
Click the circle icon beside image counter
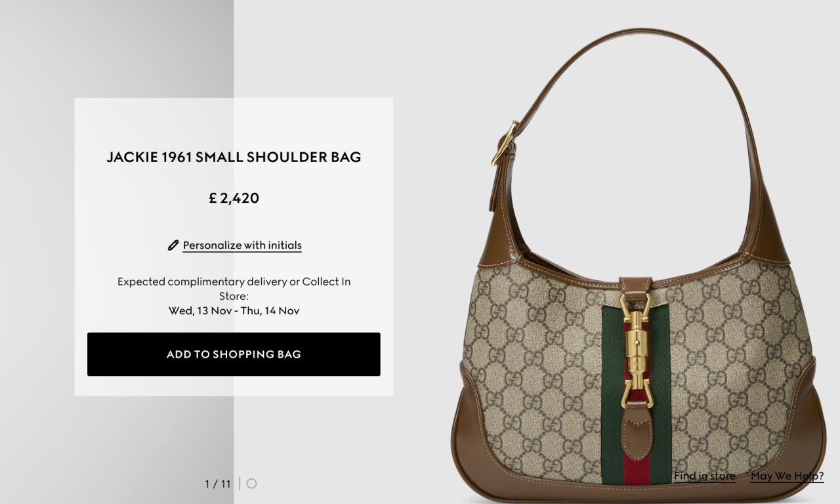pos(251,484)
